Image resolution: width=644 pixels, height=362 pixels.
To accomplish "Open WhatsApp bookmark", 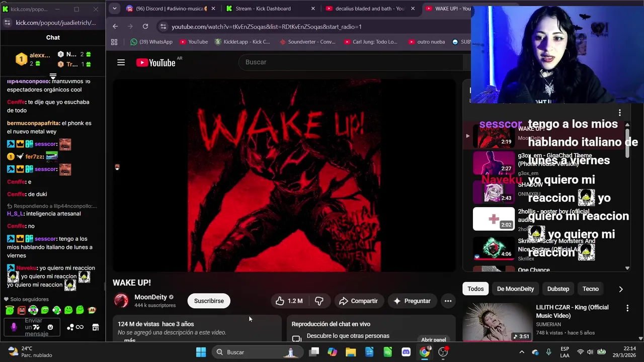I will tap(151, 42).
